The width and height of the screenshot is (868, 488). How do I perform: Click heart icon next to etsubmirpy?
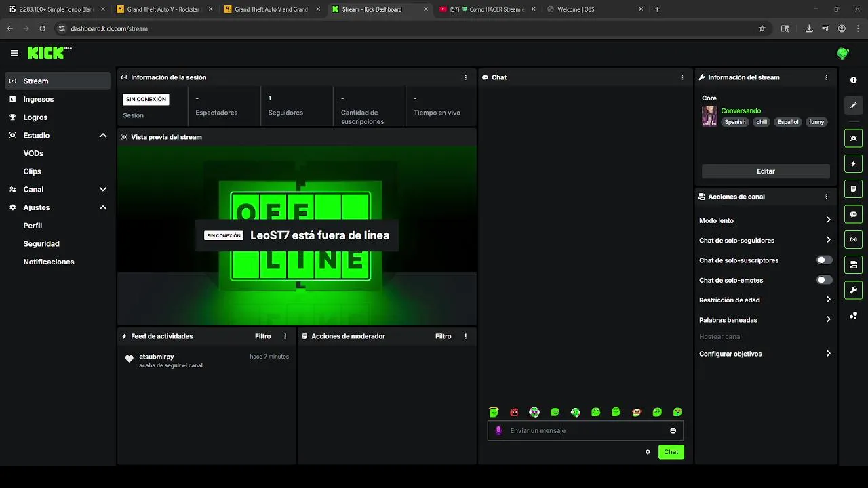[x=129, y=359]
